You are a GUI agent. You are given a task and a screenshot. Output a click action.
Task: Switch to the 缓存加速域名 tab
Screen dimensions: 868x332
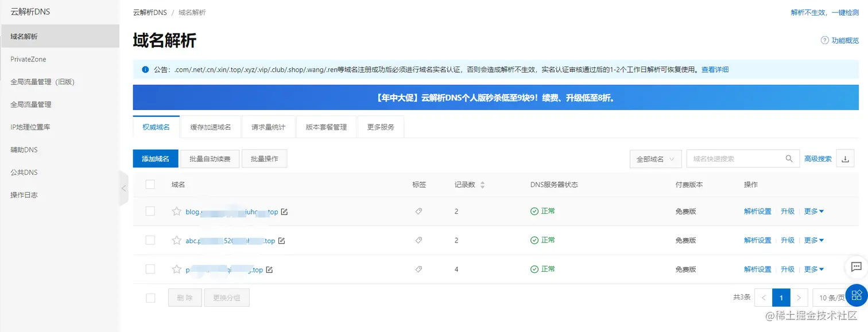coord(211,127)
